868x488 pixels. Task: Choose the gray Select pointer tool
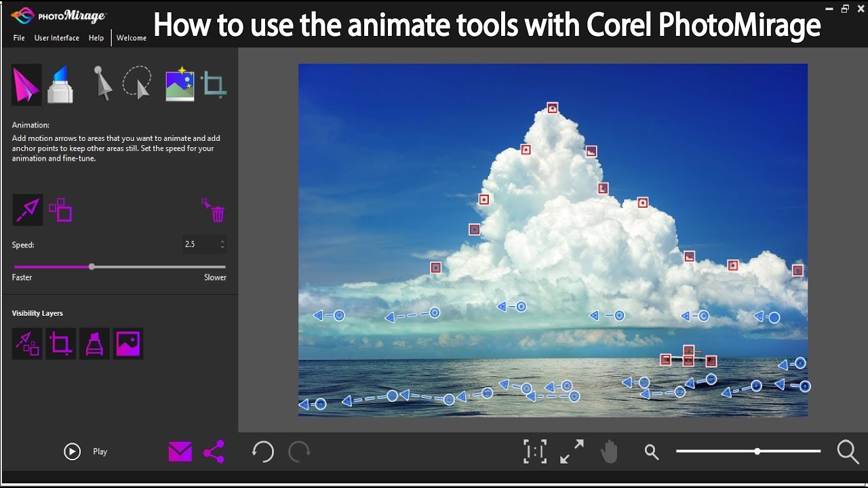pos(102,83)
